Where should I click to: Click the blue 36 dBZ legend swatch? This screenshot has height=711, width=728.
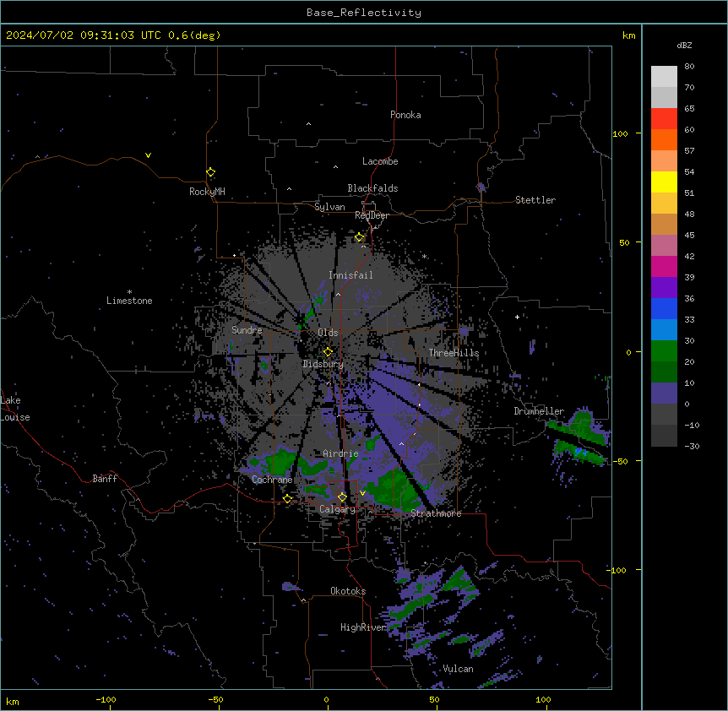(664, 308)
